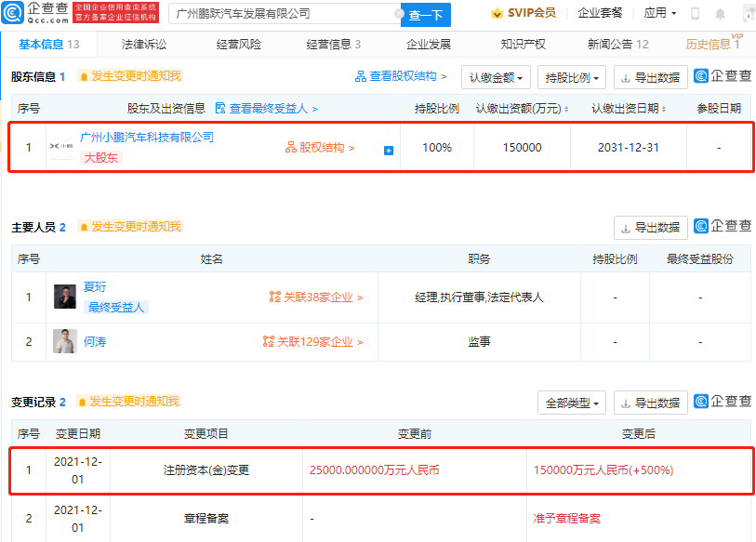This screenshot has height=542, width=756.
Task: Switch to the 法律诉讼 tab
Action: [144, 44]
